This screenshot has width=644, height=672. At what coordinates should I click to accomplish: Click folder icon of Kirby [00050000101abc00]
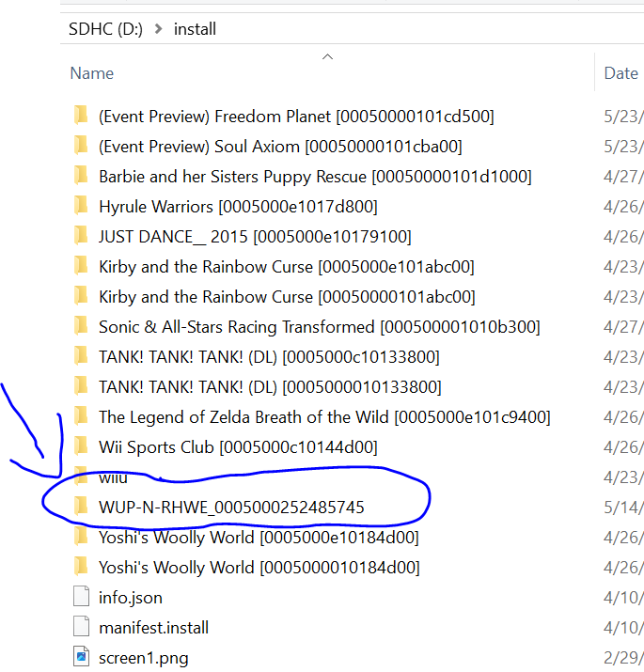click(x=81, y=296)
